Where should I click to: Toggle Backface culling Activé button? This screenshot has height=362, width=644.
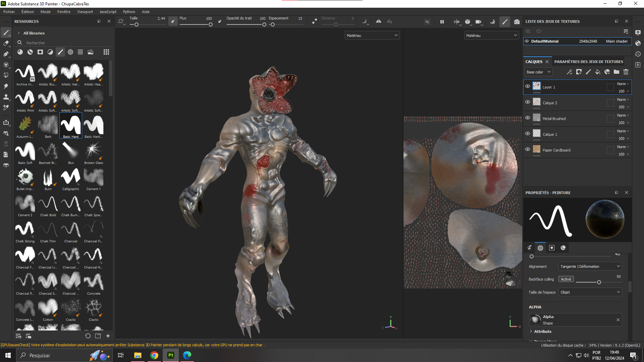(x=566, y=279)
